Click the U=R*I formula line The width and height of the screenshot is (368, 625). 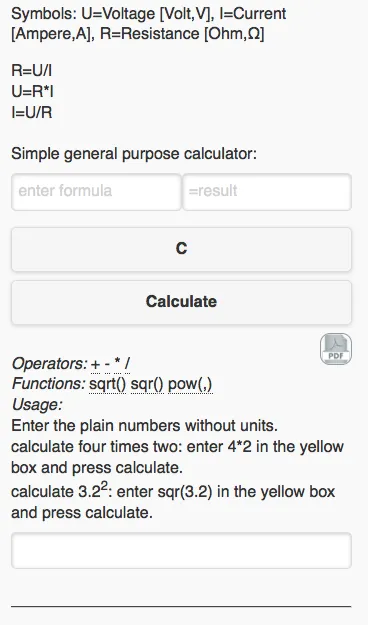32,92
